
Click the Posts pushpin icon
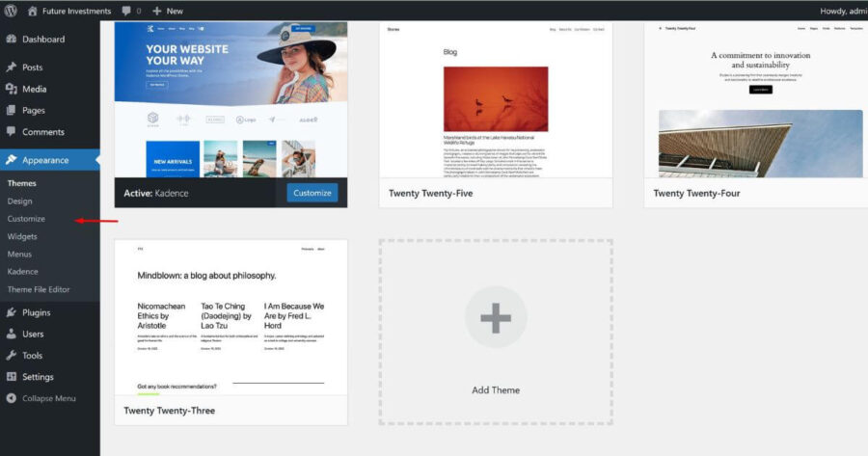click(11, 67)
